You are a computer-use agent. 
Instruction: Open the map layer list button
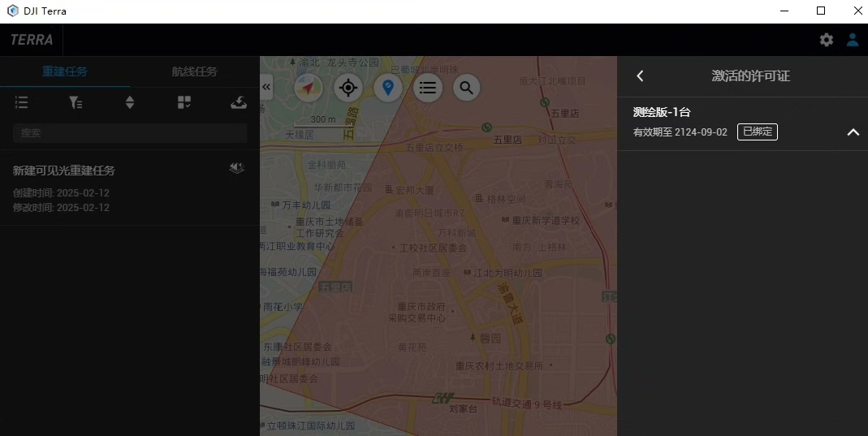coord(428,88)
